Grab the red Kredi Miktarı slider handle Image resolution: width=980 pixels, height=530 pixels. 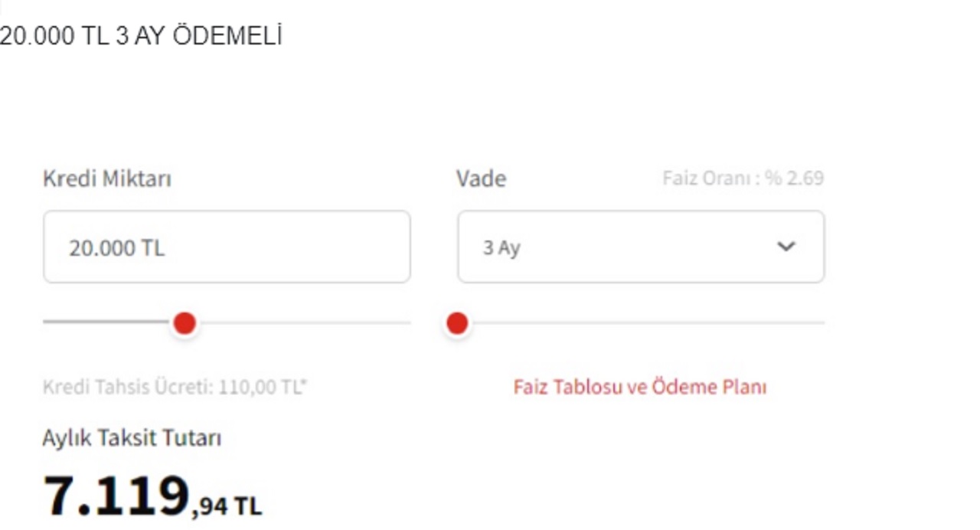[185, 323]
